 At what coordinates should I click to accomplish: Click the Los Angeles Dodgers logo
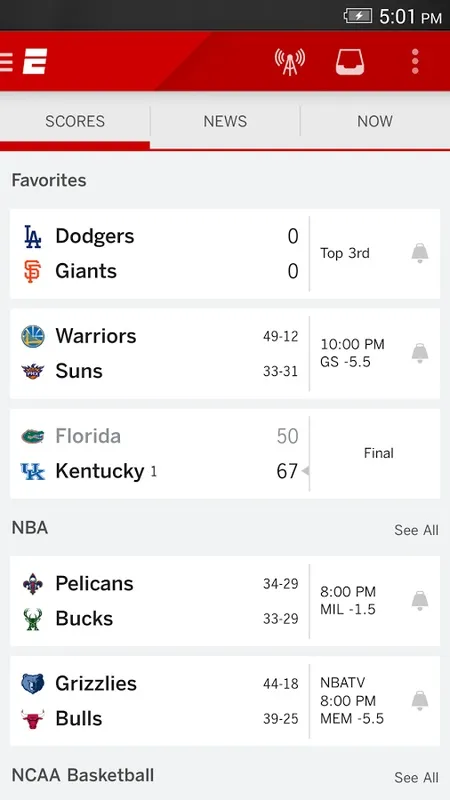pyautogui.click(x=33, y=237)
